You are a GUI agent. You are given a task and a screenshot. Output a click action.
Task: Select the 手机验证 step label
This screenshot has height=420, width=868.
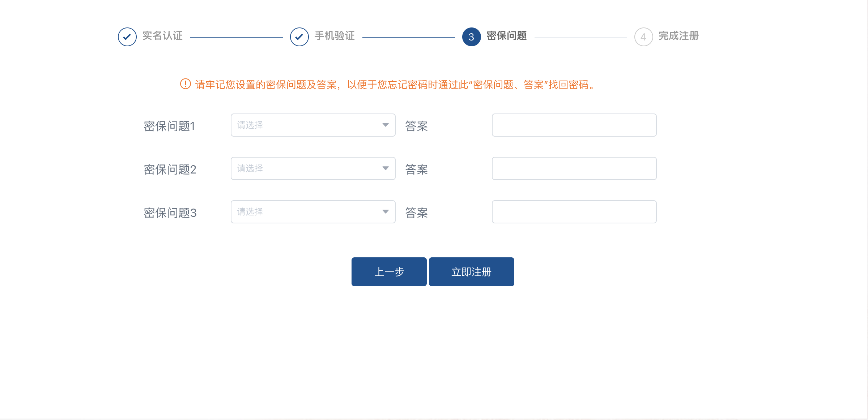click(335, 36)
